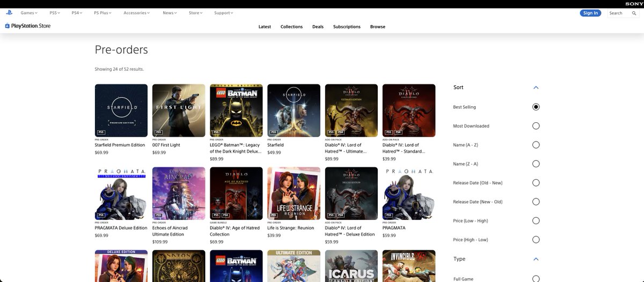This screenshot has height=282, width=644.
Task: Open the LEGO Batman Deluxe cover at $89.99
Action: coord(236,110)
